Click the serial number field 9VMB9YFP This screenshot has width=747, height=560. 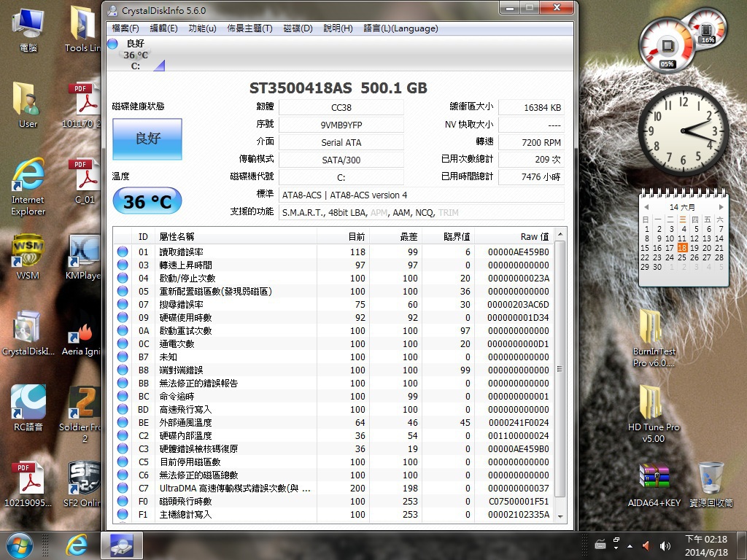(341, 125)
